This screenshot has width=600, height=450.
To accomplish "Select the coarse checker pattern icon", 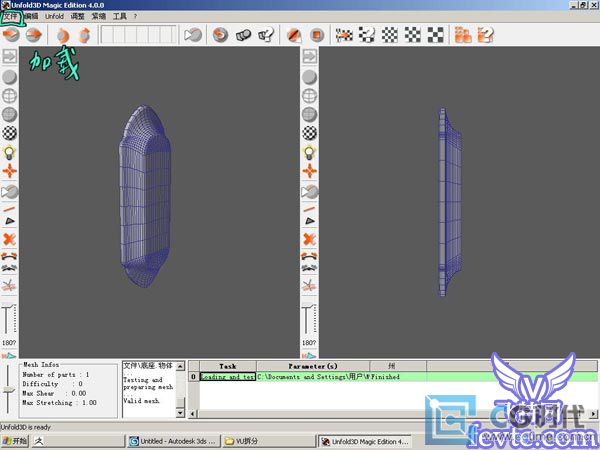I will pos(435,35).
